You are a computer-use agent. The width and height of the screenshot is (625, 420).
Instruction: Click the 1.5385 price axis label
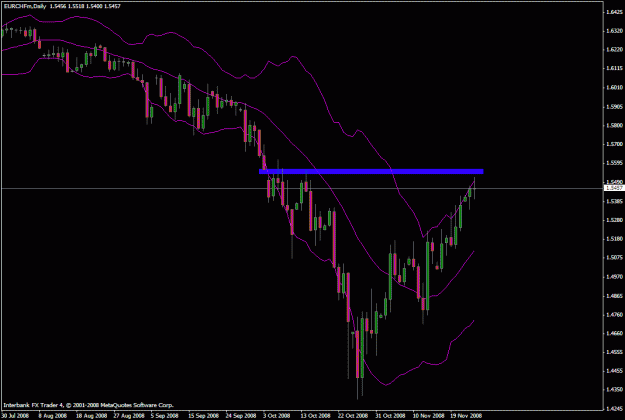coord(615,201)
